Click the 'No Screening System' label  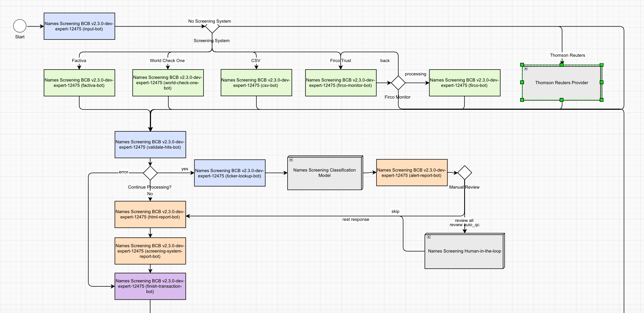click(209, 21)
